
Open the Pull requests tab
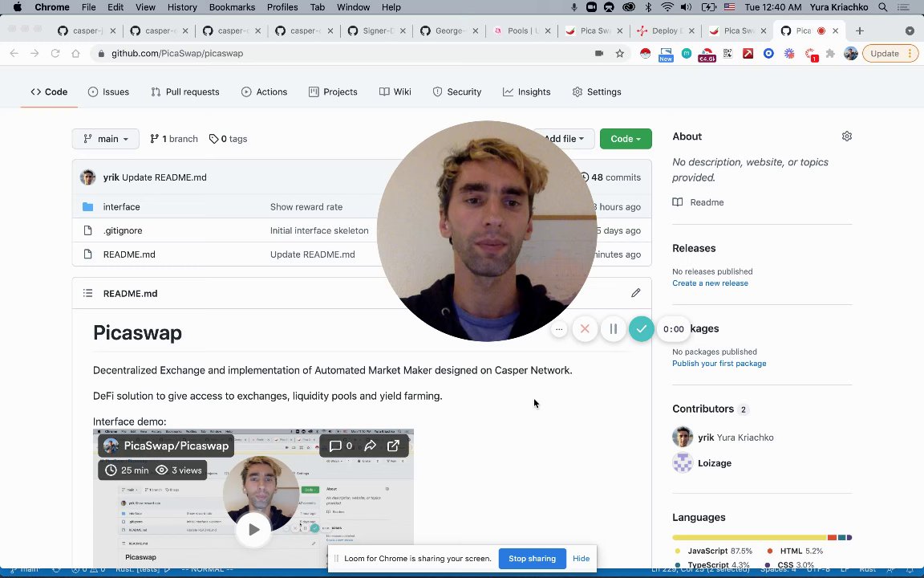185,92
